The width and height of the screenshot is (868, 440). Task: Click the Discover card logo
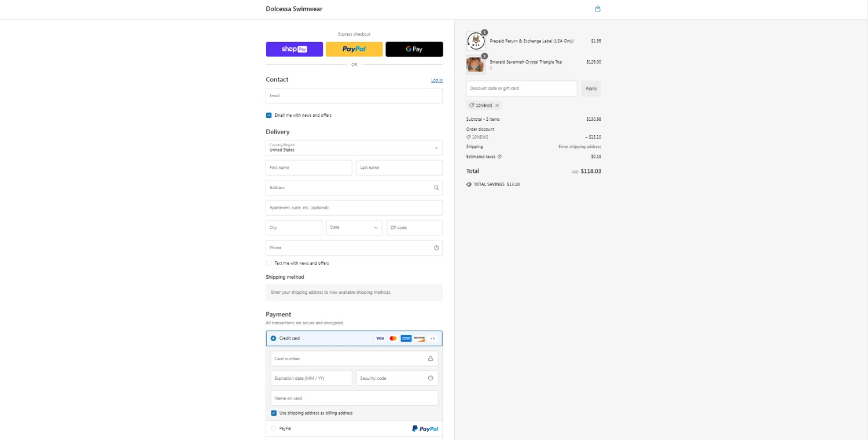coord(420,338)
